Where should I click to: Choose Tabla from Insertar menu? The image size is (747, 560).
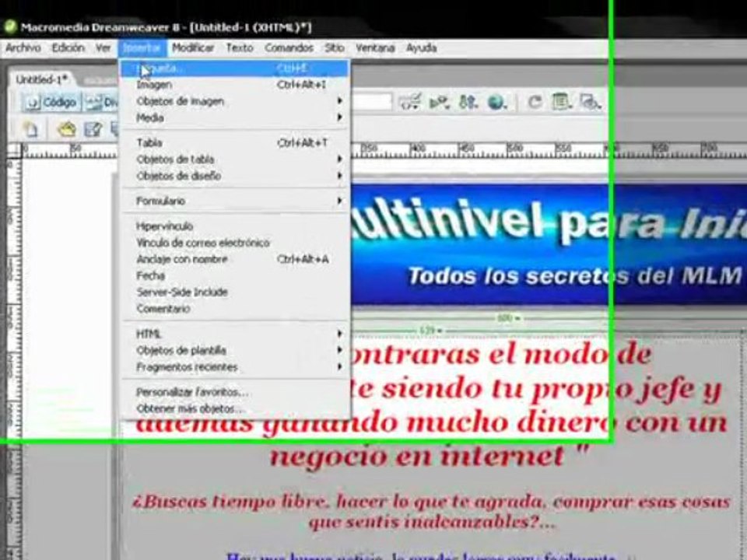[235, 143]
